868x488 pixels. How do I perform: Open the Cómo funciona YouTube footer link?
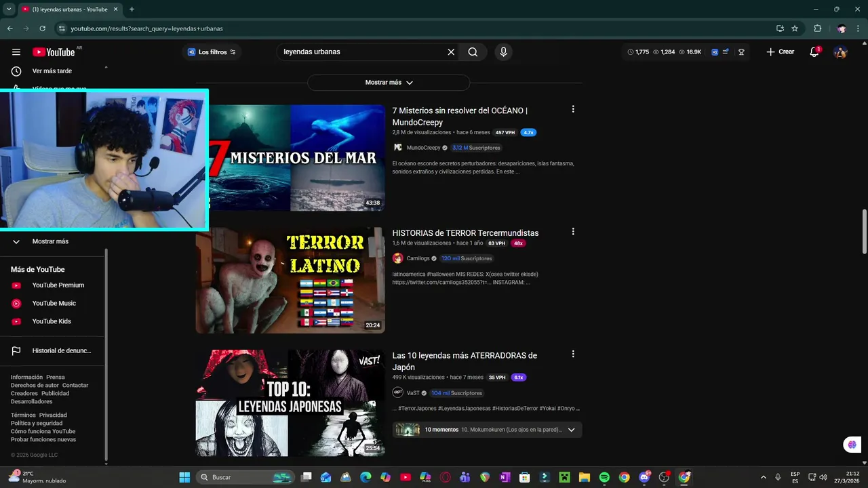(43, 432)
